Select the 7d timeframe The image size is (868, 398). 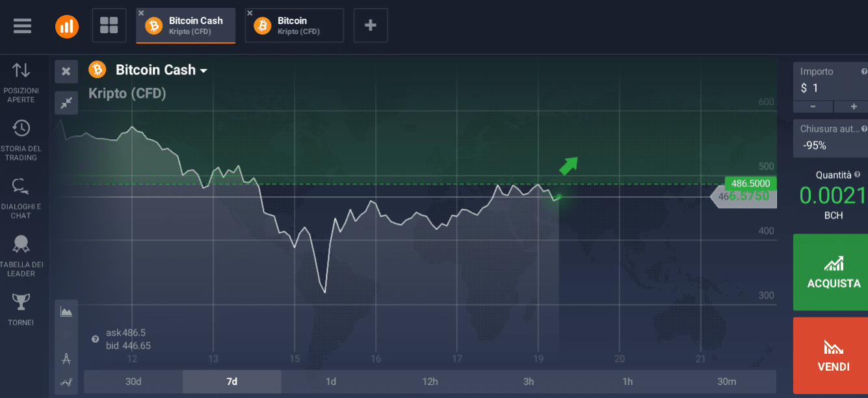point(232,382)
